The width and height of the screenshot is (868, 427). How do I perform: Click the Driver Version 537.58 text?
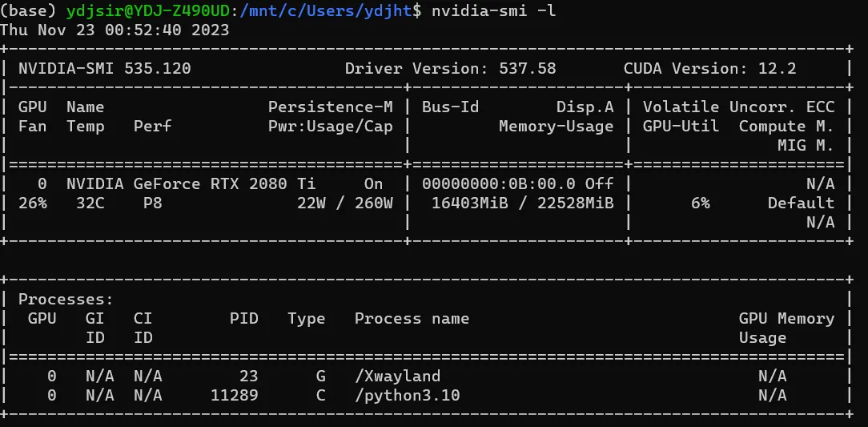(450, 69)
